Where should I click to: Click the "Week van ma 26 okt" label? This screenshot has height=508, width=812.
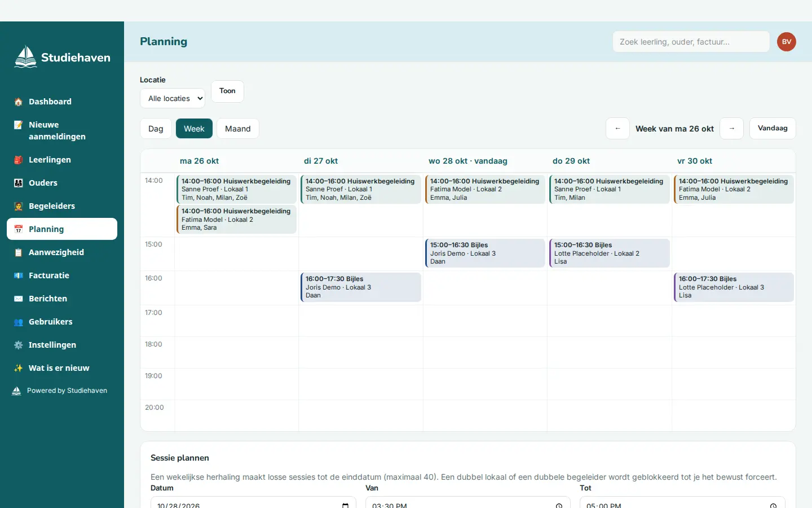674,129
